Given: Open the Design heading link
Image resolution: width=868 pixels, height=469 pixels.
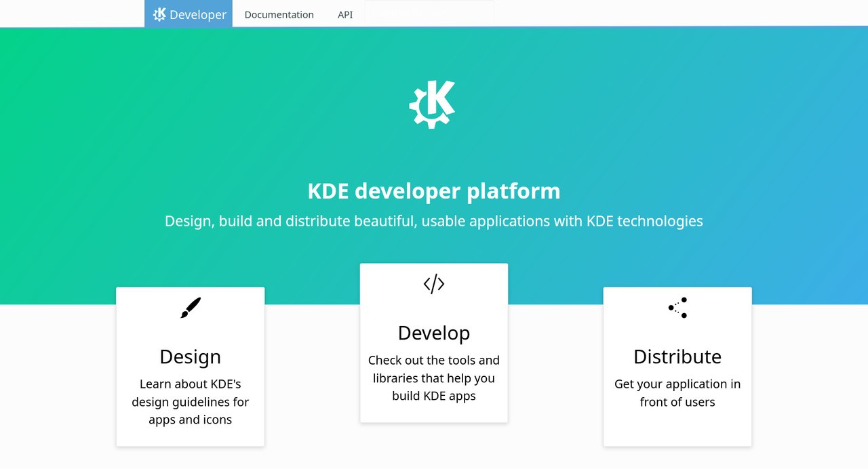Looking at the screenshot, I should click(190, 356).
